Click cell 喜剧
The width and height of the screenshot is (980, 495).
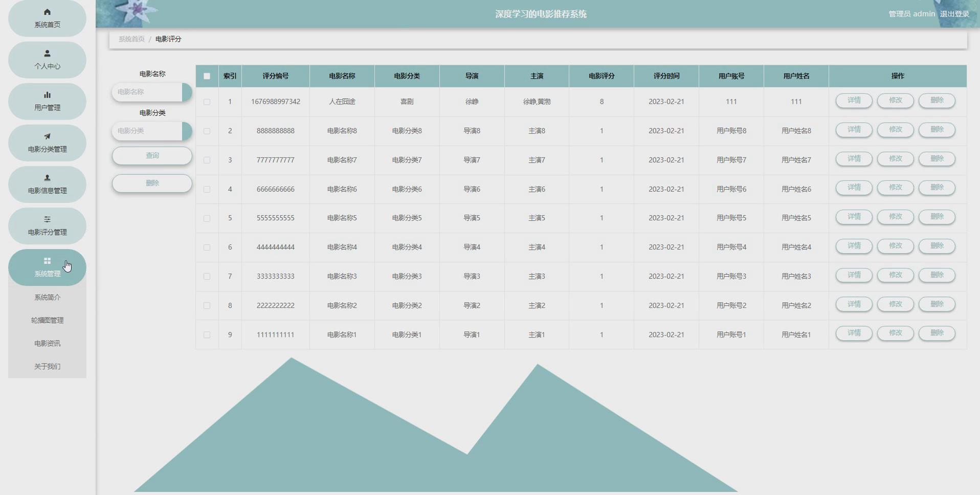[x=407, y=102]
